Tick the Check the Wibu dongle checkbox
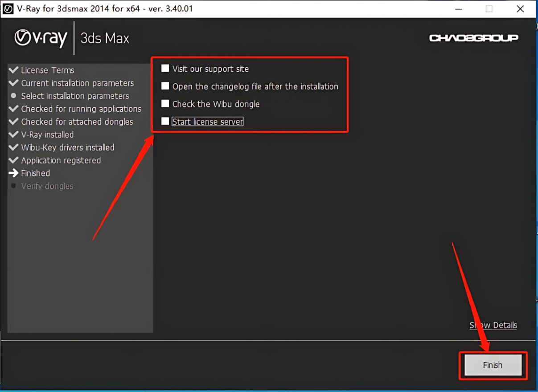Screen dimensions: 538x392 click(x=165, y=104)
